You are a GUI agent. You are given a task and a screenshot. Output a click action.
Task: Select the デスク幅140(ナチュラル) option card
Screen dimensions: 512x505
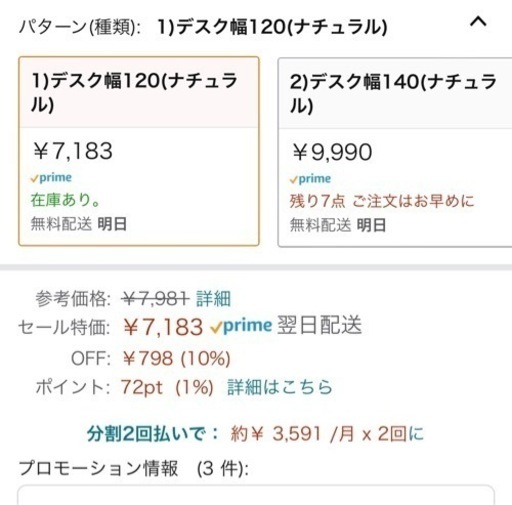(x=395, y=152)
